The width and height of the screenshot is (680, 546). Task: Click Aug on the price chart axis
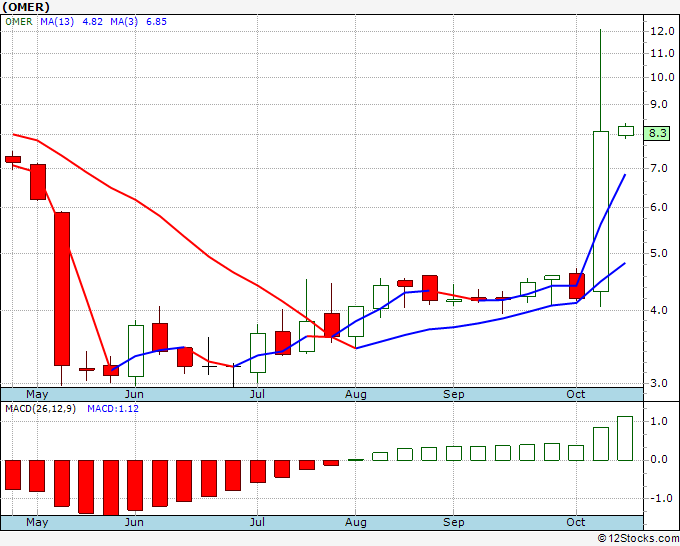pyautogui.click(x=356, y=394)
